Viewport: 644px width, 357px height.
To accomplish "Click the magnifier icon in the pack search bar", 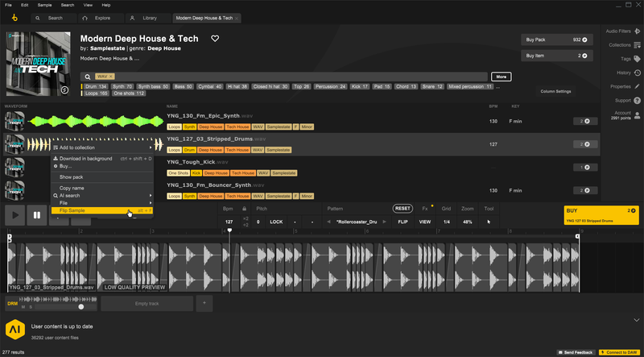I will (88, 77).
